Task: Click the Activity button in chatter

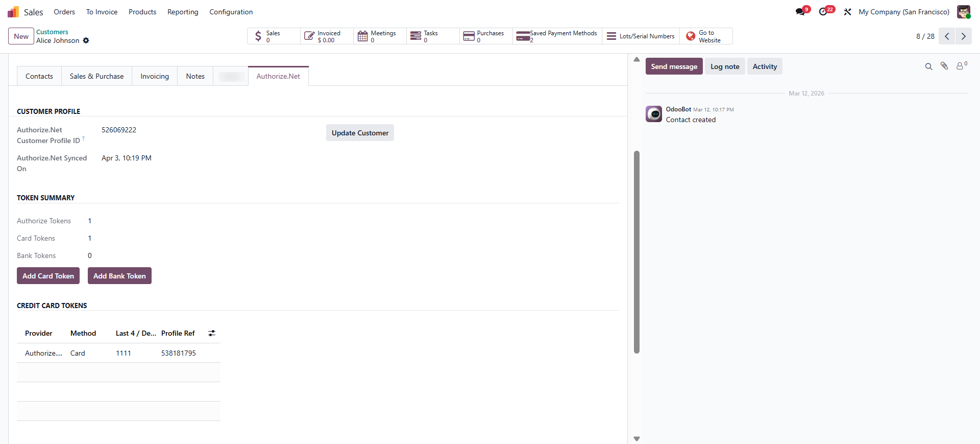Action: [765, 66]
